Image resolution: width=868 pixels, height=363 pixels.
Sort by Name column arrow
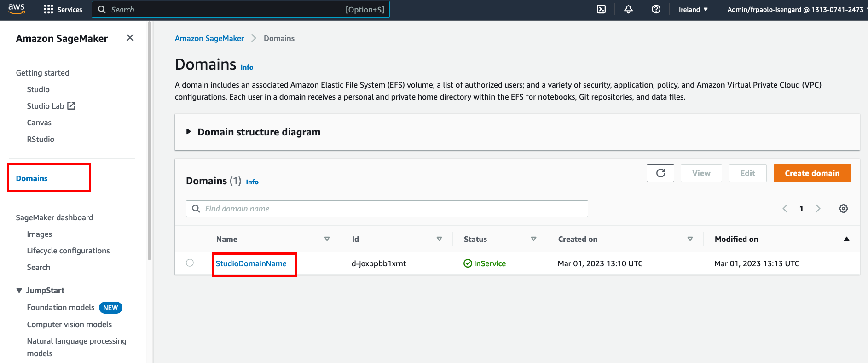click(x=327, y=239)
